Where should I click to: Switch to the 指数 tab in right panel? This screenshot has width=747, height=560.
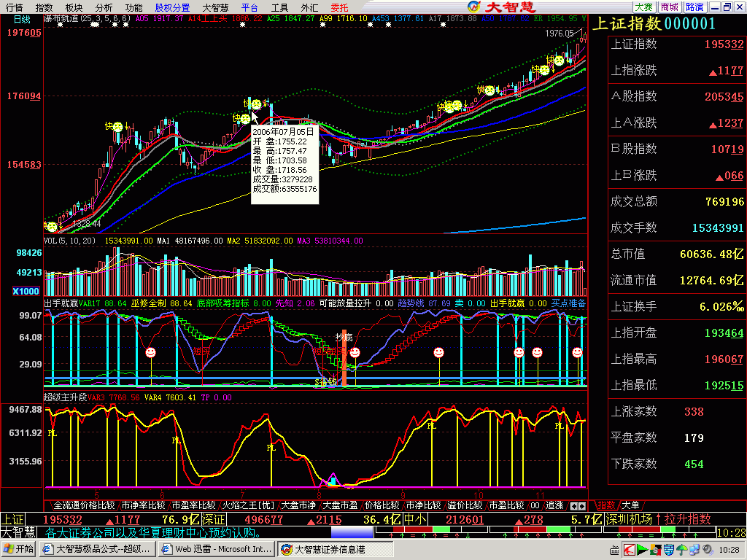[606, 505]
